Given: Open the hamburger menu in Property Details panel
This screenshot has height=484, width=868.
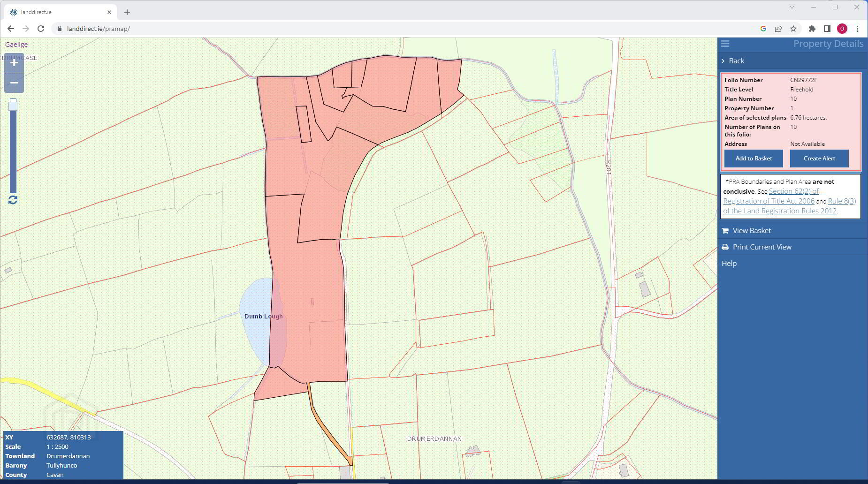Looking at the screenshot, I should coord(725,44).
